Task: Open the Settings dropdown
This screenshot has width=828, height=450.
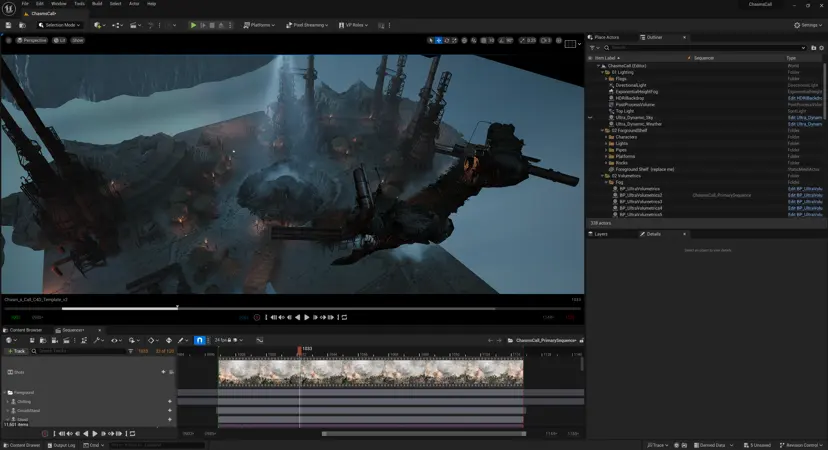Action: click(x=808, y=25)
